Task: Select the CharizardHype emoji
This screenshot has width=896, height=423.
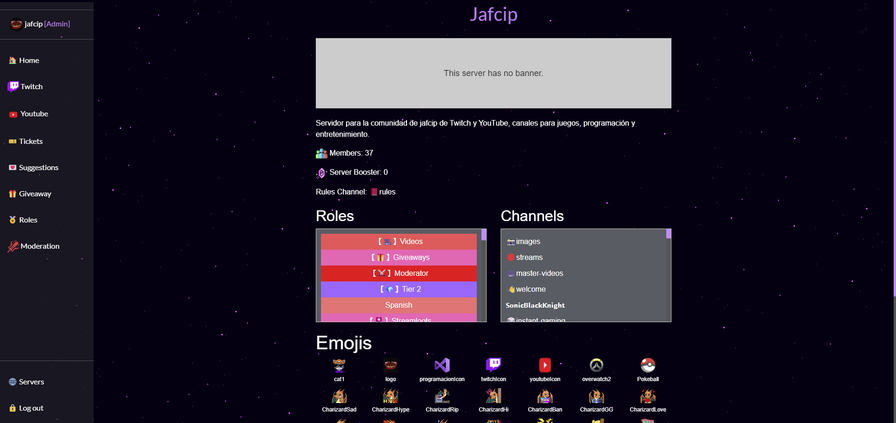Action: coord(390,396)
